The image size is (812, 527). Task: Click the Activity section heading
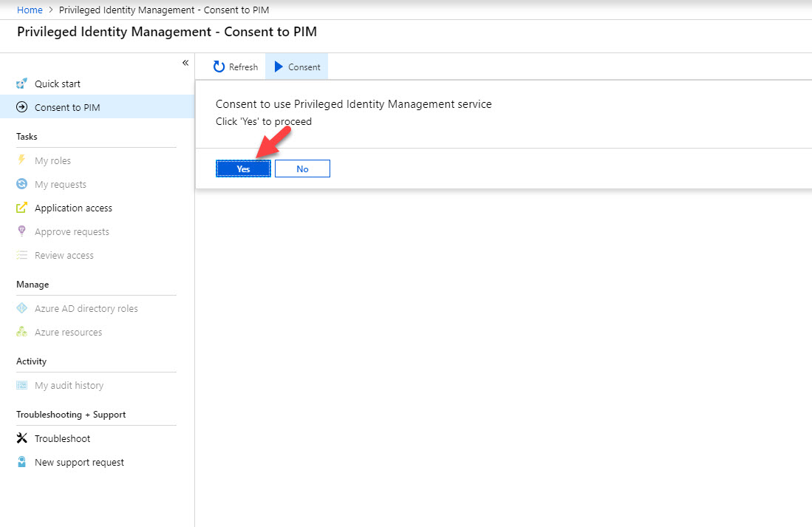[x=31, y=361]
